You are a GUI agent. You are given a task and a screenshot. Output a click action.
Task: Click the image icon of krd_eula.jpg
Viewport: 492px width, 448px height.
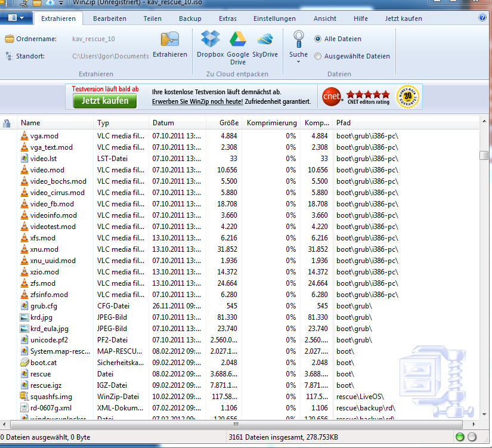tap(24, 328)
